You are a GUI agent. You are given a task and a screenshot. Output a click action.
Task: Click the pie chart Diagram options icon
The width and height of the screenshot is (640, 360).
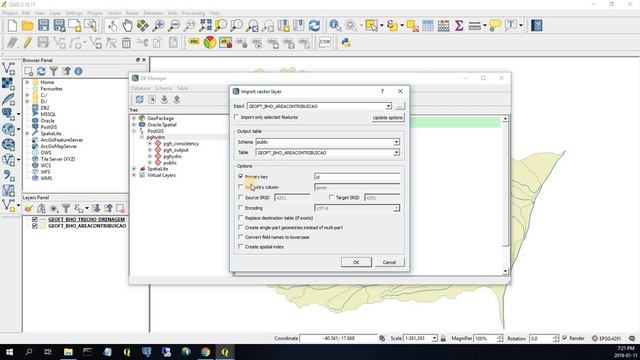210,42
